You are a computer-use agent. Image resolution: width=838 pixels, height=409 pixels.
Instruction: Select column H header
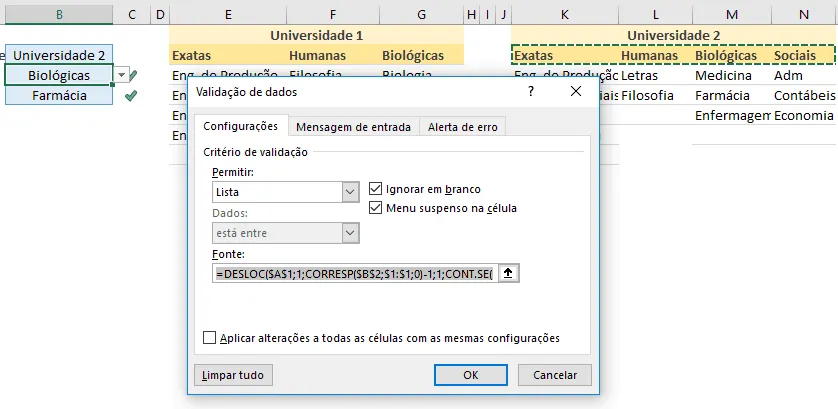[471, 14]
